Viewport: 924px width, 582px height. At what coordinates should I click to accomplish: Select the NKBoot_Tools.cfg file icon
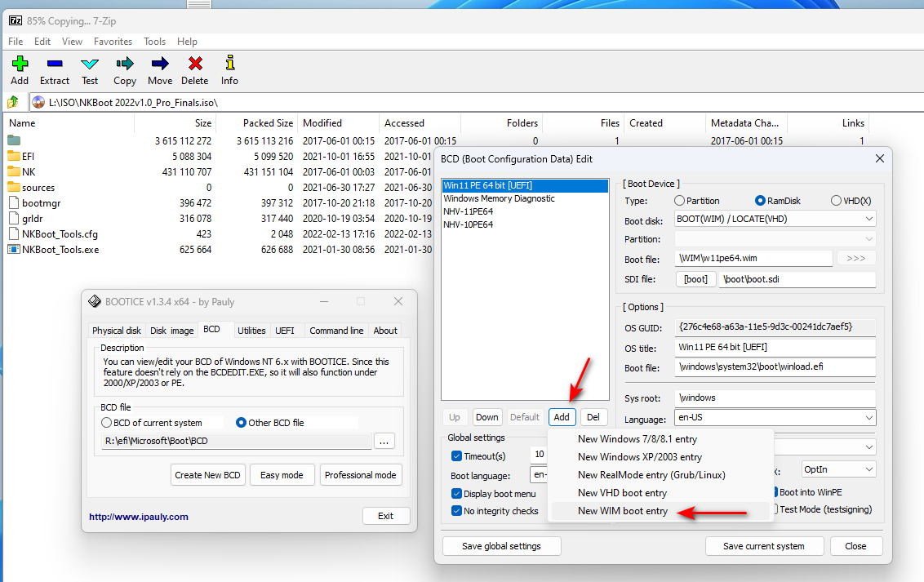[14, 233]
